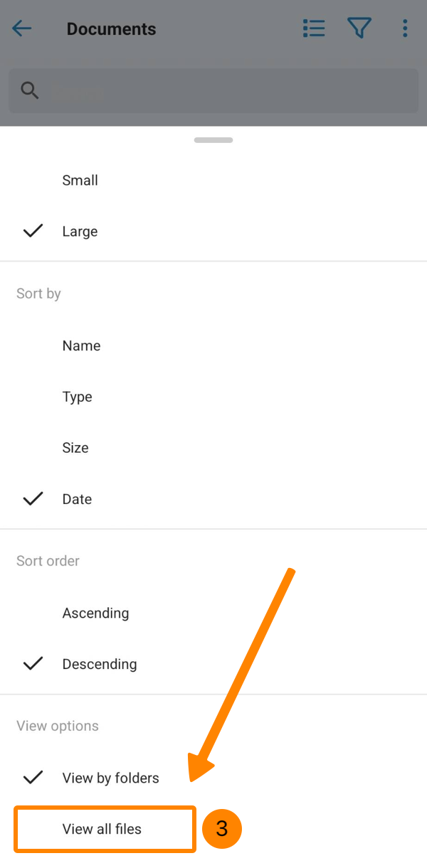427x868 pixels.
Task: Select Small item size
Action: [x=80, y=181]
